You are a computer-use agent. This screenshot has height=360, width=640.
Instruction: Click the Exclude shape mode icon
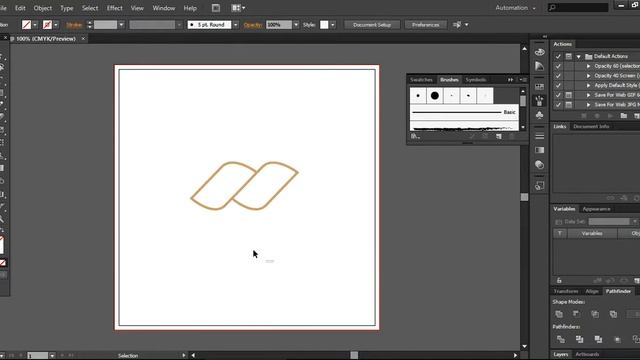coord(613,314)
